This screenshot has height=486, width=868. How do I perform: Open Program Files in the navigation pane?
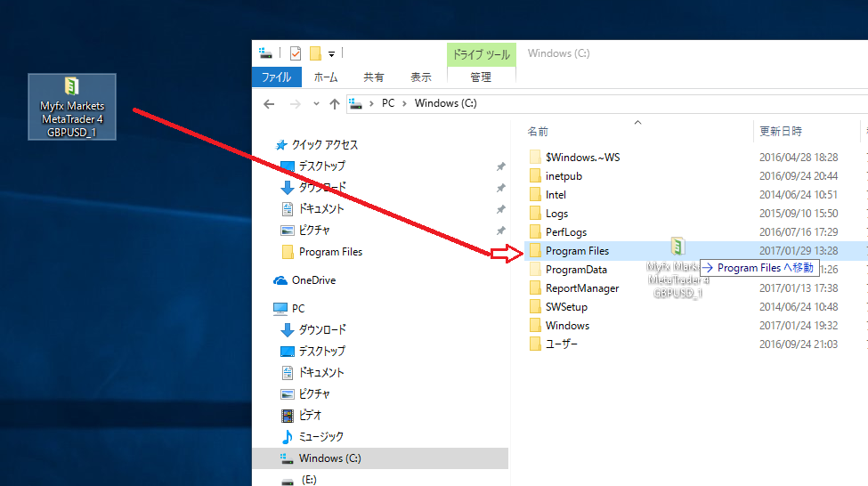[330, 252]
